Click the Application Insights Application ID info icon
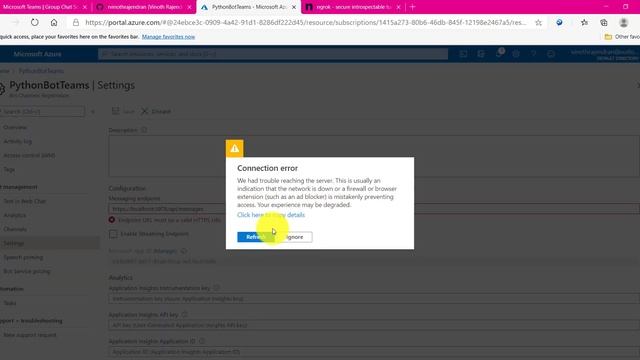This screenshot has height=360, width=640. point(202,341)
